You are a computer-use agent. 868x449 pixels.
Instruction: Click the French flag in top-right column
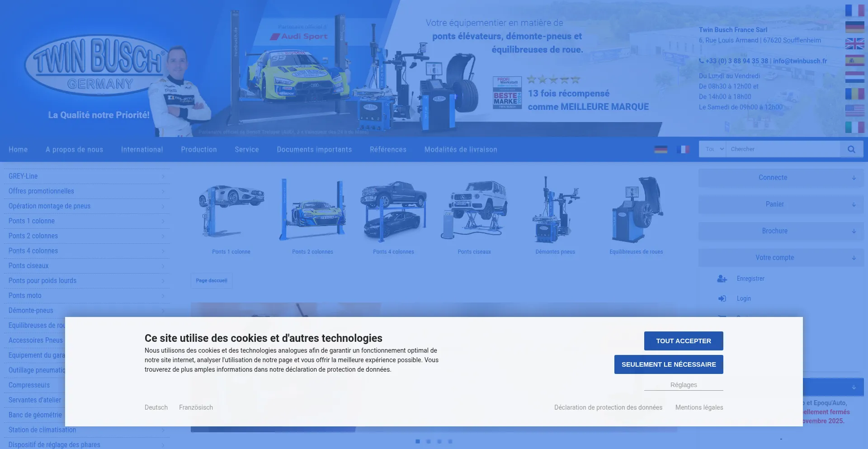coord(854,10)
